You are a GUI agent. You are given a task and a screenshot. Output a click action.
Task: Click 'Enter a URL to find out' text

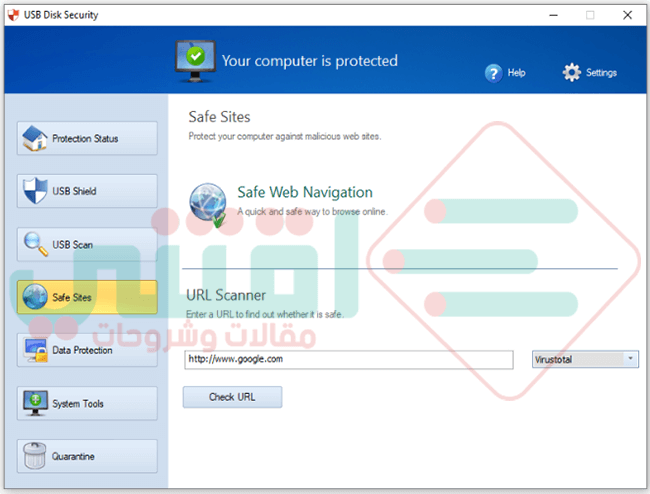(x=265, y=315)
